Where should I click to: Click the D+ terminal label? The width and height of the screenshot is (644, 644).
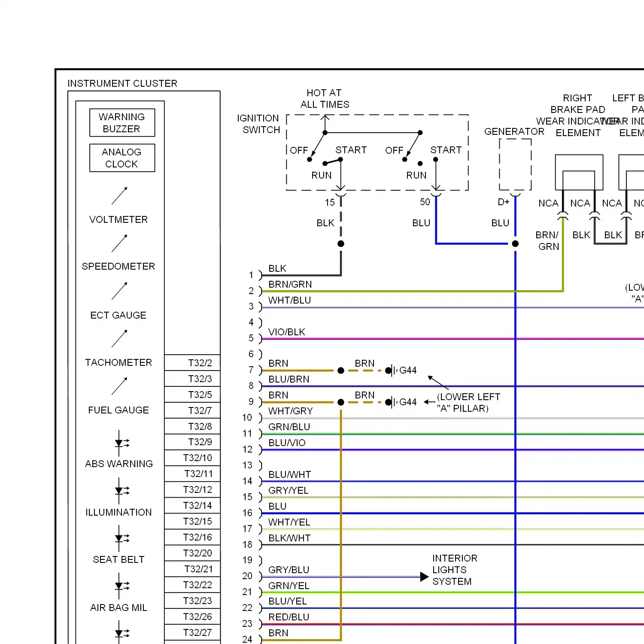point(503,202)
